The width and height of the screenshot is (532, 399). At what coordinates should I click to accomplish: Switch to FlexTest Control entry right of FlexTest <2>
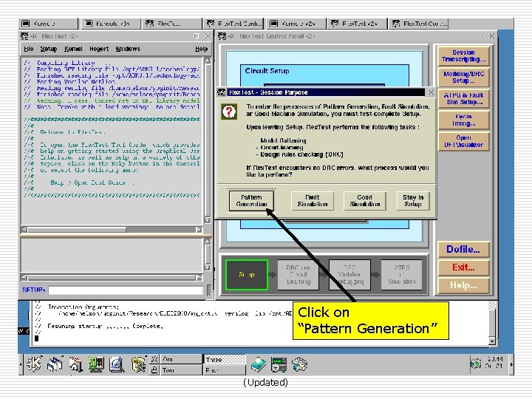tap(419, 24)
